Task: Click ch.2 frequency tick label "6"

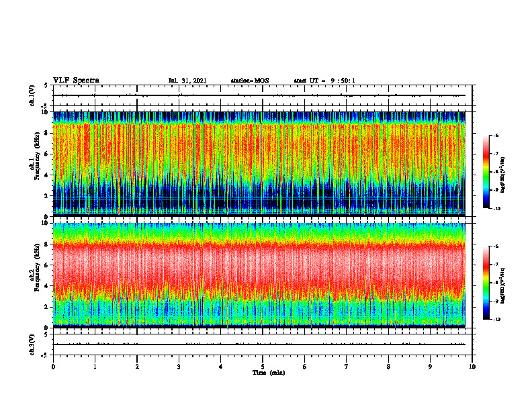Action: (46, 265)
